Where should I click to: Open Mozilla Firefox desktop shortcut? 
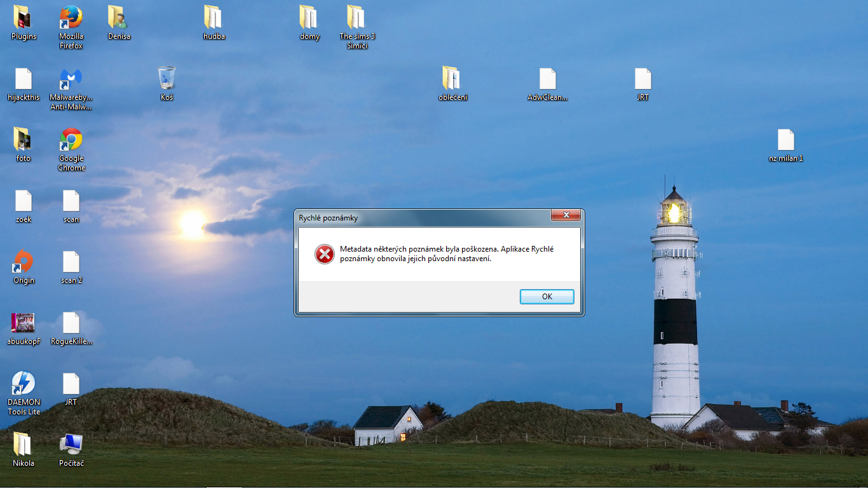coord(71,17)
